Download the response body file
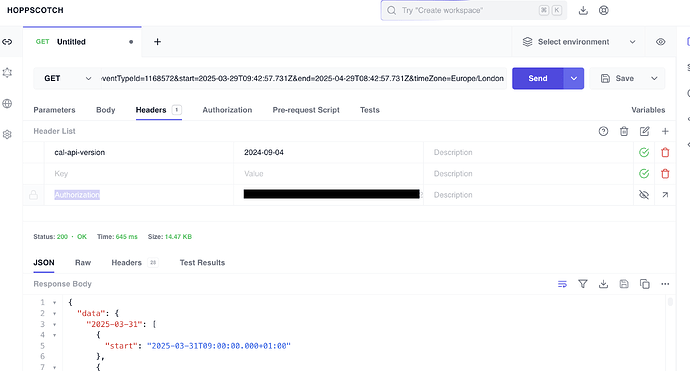 pos(603,284)
